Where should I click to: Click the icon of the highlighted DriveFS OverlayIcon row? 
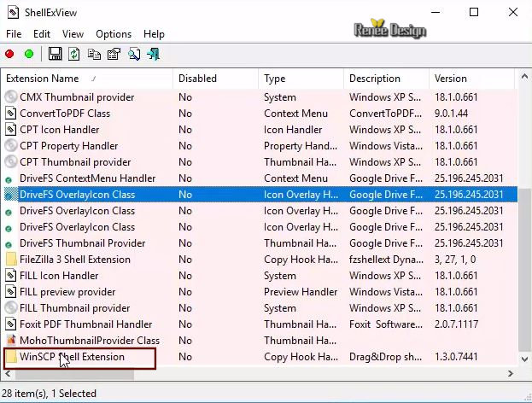10,195
